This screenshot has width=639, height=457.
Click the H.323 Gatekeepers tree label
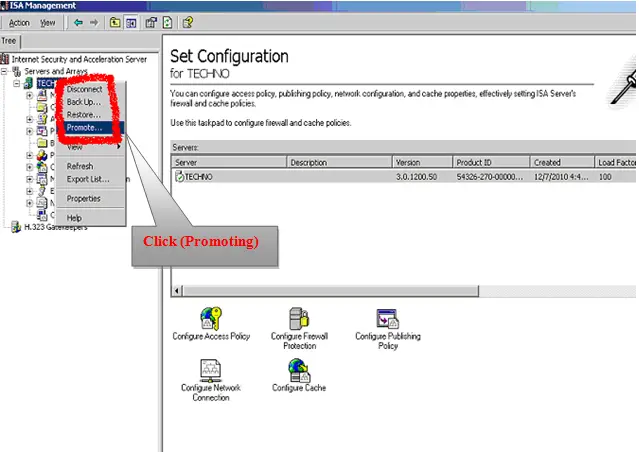(x=56, y=227)
